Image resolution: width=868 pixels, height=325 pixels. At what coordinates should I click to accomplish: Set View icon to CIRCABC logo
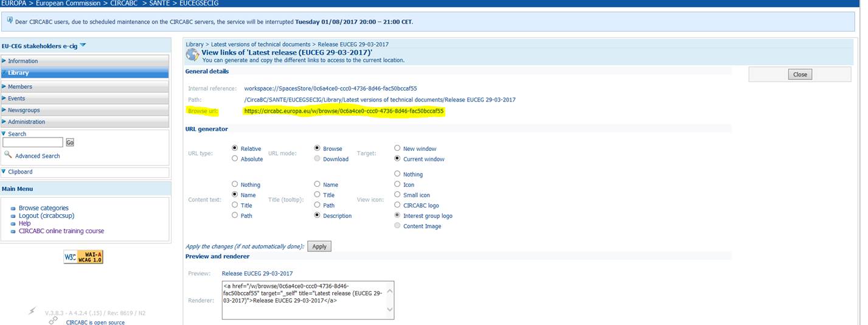397,204
